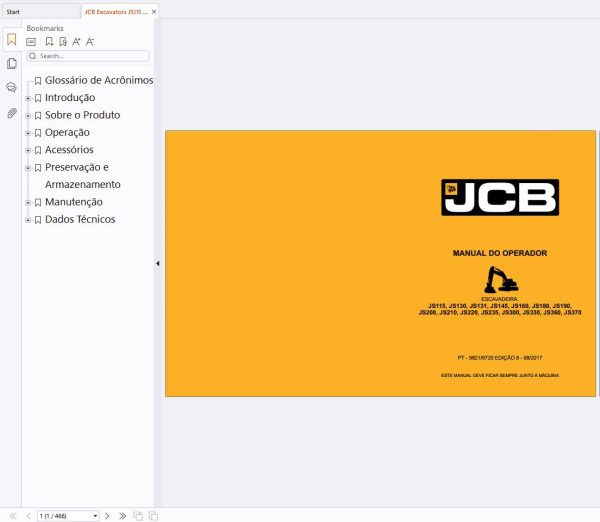Open Dados Técnicos bookmark
Image resolution: width=600 pixels, height=522 pixels.
pos(80,219)
